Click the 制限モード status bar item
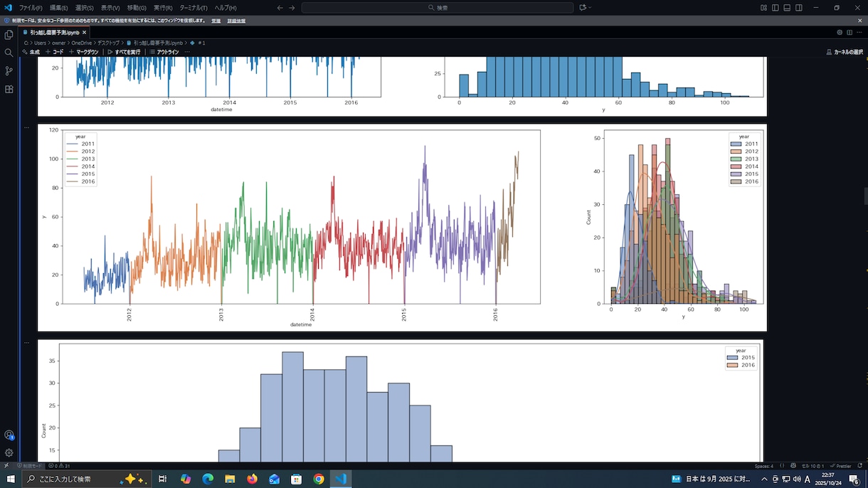This screenshot has width=868, height=488. pos(30,466)
